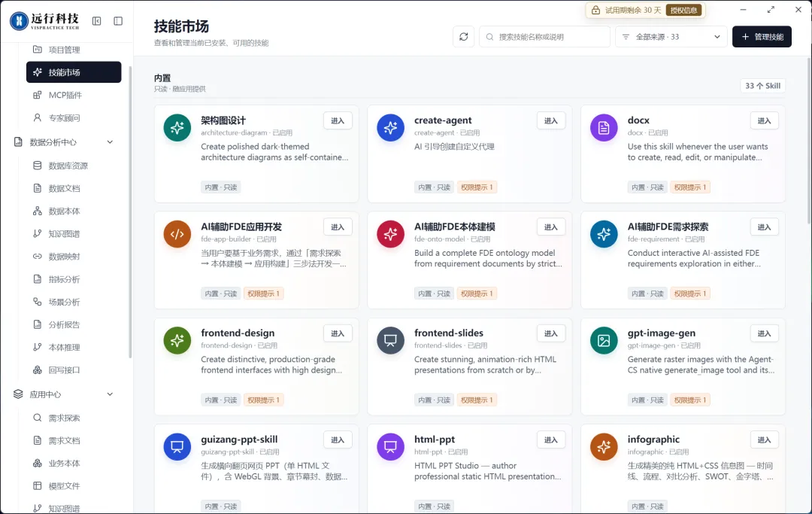Image resolution: width=812 pixels, height=514 pixels.
Task: Click the gpt-image-gen image icon
Action: 604,340
